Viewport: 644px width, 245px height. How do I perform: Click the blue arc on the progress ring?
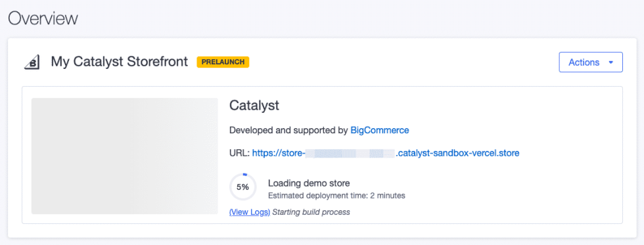pyautogui.click(x=244, y=175)
